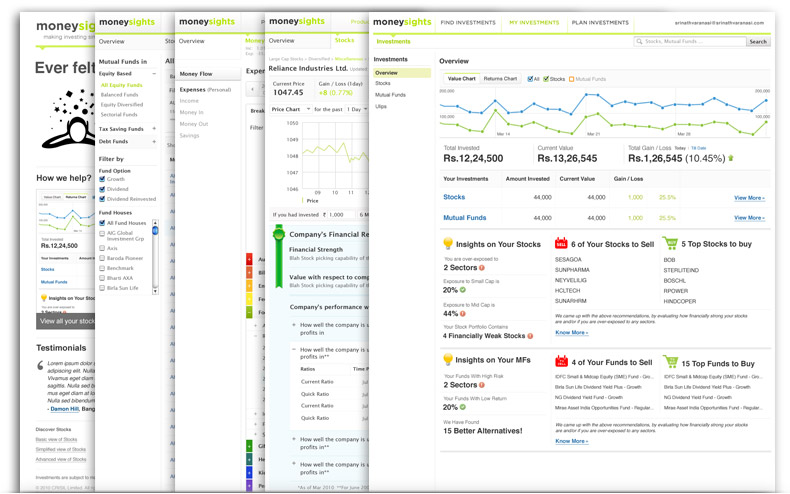Open View More link for Mutual Funds row
This screenshot has height=494, width=790.
[748, 217]
